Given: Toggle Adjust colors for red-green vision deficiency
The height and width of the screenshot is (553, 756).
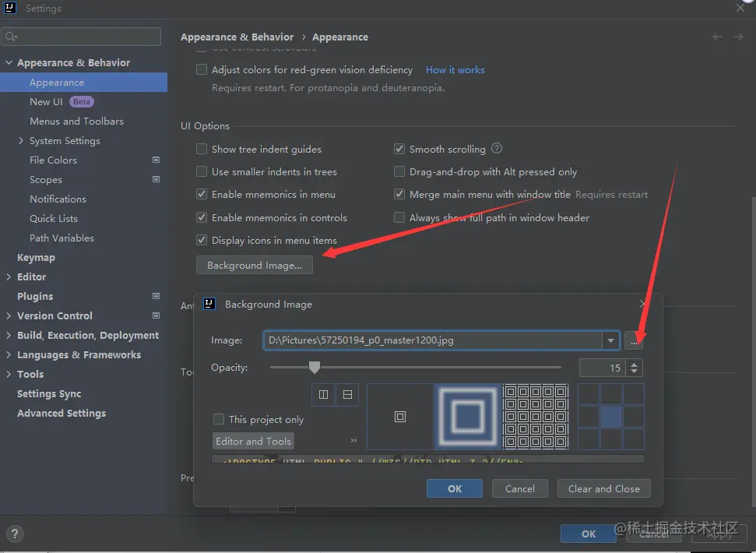Looking at the screenshot, I should tap(202, 69).
